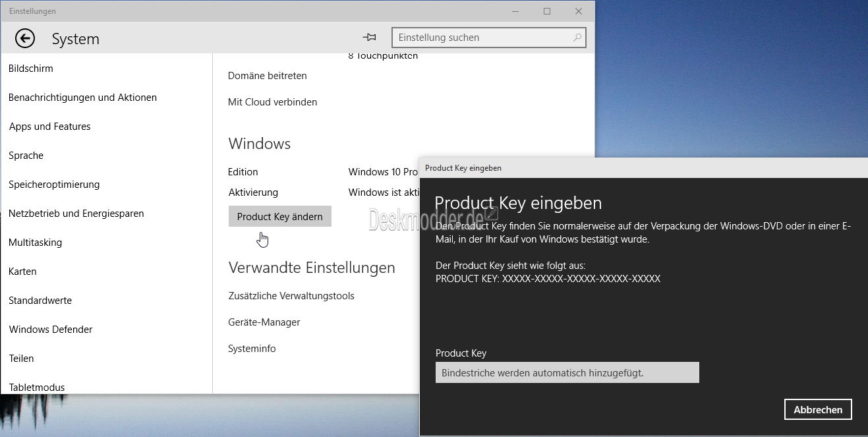Click the Product Key ändern button
This screenshot has width=868, height=437.
pos(280,216)
